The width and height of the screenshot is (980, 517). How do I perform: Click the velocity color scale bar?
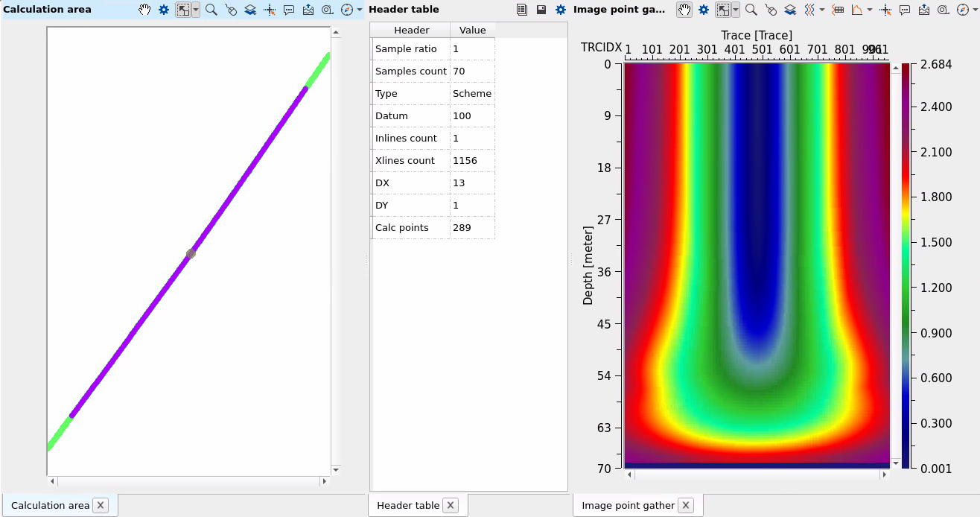905,265
